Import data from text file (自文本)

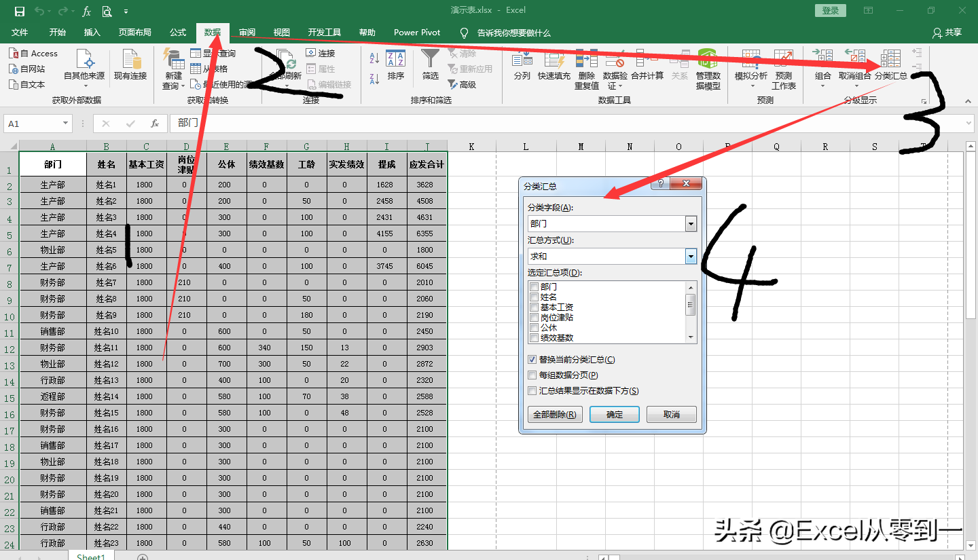point(27,84)
